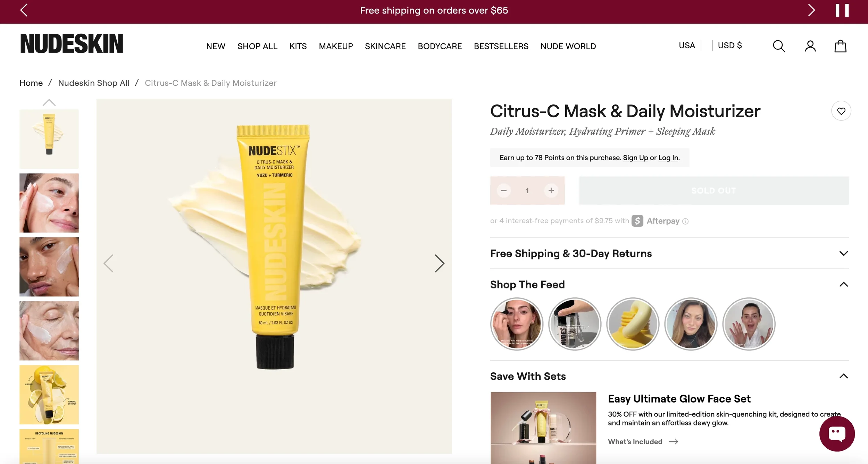Go to next product image

click(x=439, y=263)
